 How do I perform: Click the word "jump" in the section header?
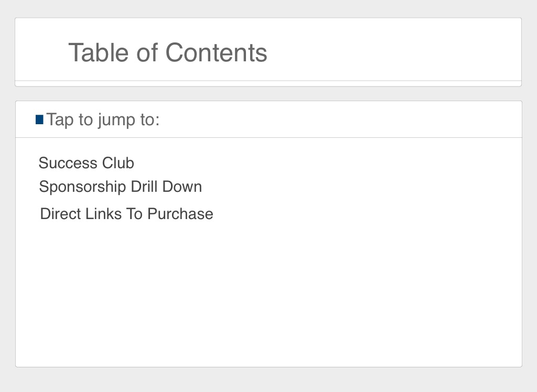click(x=116, y=119)
